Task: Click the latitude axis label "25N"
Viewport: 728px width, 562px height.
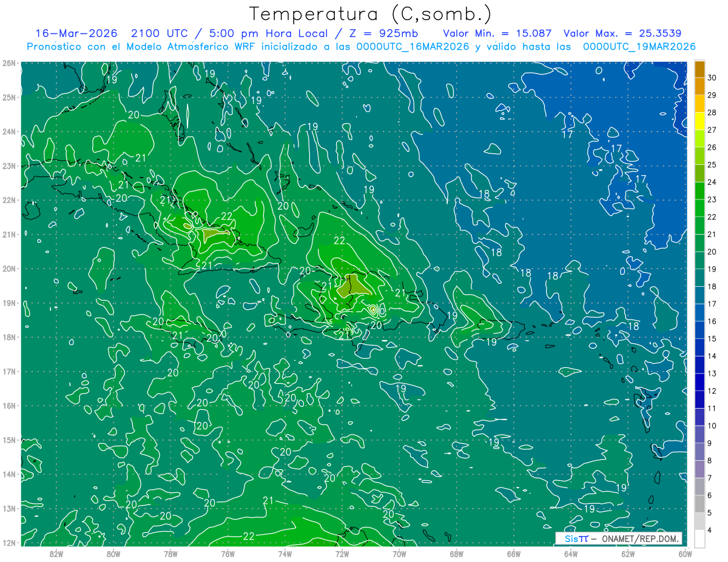Action: coord(8,97)
